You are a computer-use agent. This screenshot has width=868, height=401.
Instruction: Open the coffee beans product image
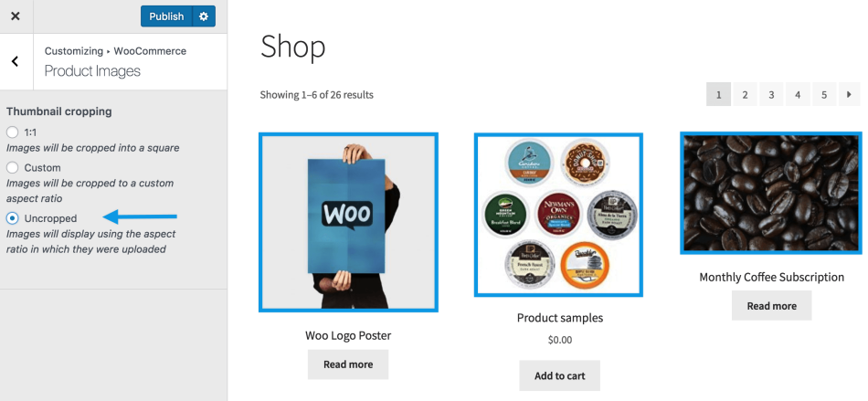771,194
